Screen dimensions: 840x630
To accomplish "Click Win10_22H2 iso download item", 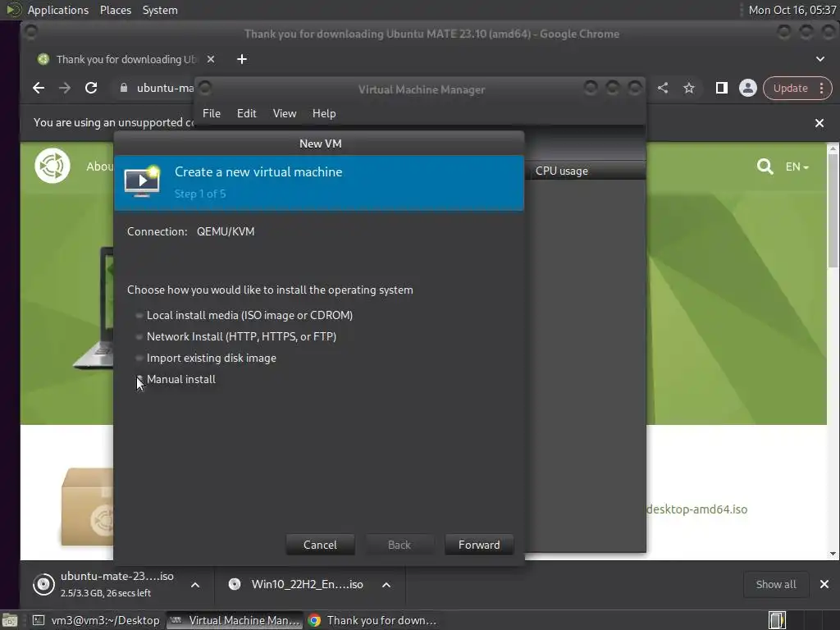I will (x=307, y=584).
